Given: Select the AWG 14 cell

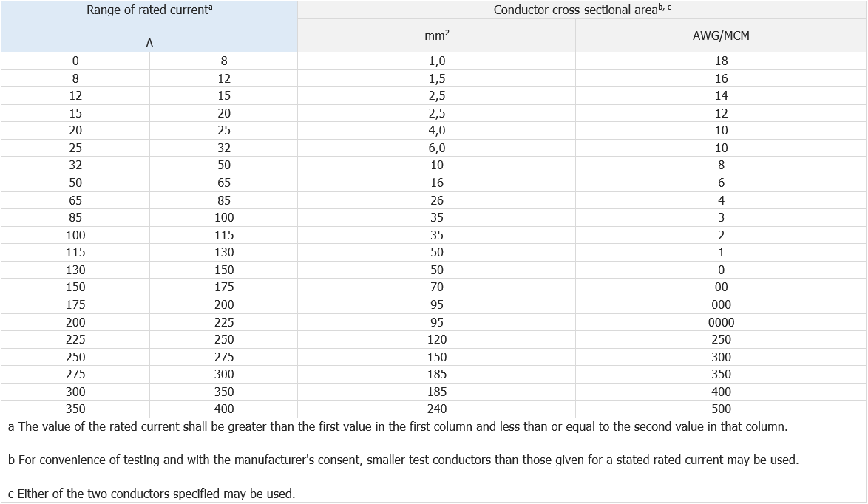Looking at the screenshot, I should pyautogui.click(x=721, y=96).
